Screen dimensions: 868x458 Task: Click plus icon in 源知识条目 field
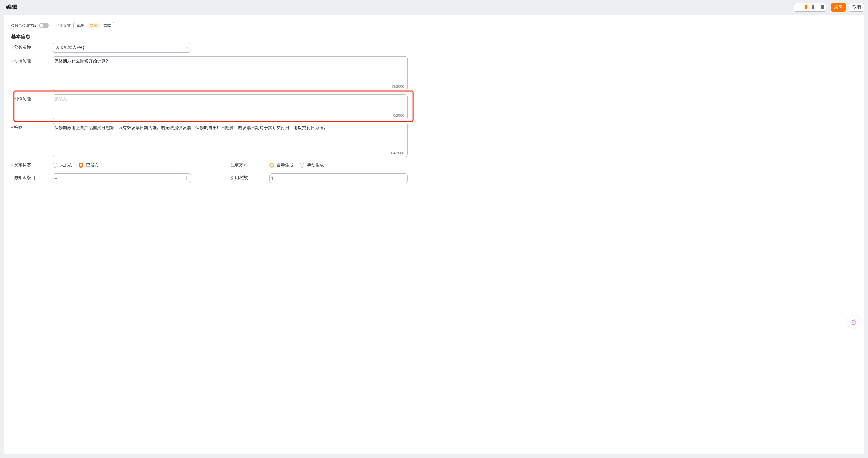point(186,178)
